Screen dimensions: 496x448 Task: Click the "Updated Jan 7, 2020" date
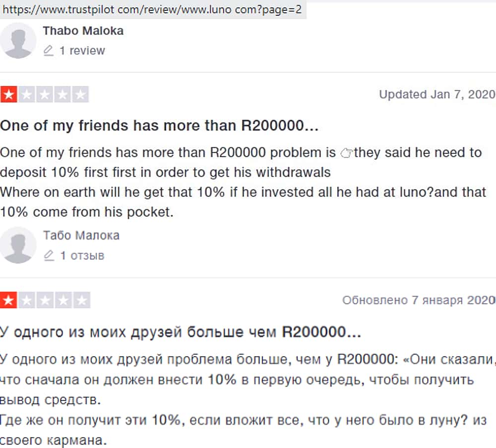tap(436, 94)
